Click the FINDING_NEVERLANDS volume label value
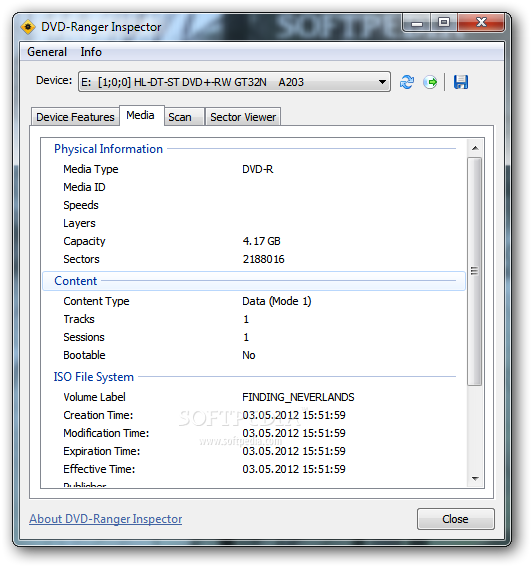The width and height of the screenshot is (532, 567). click(298, 397)
